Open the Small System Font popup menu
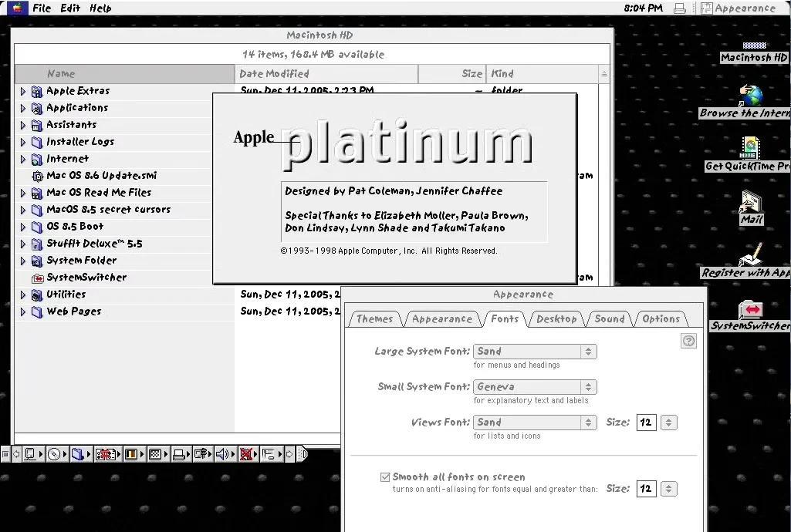 (535, 387)
